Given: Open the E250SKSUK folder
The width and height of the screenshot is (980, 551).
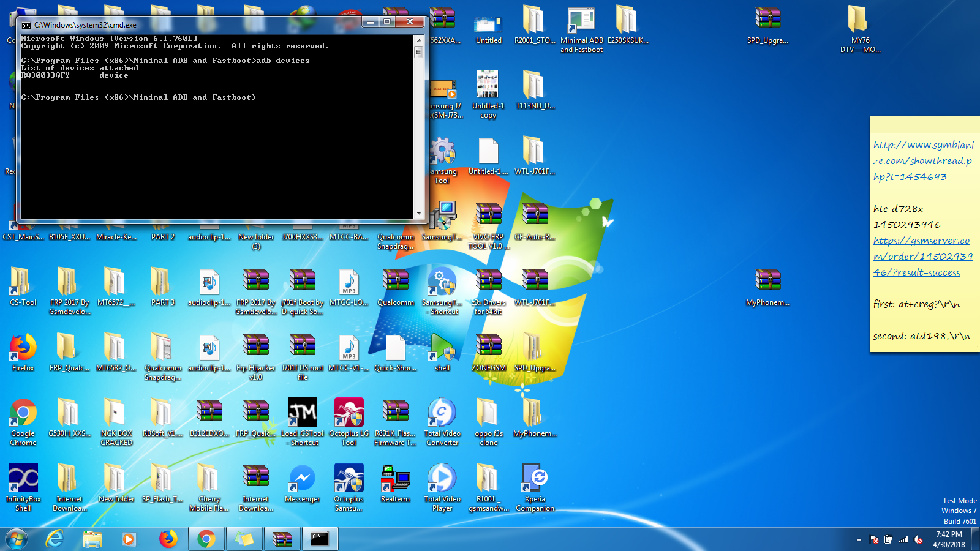Looking at the screenshot, I should pos(628,26).
